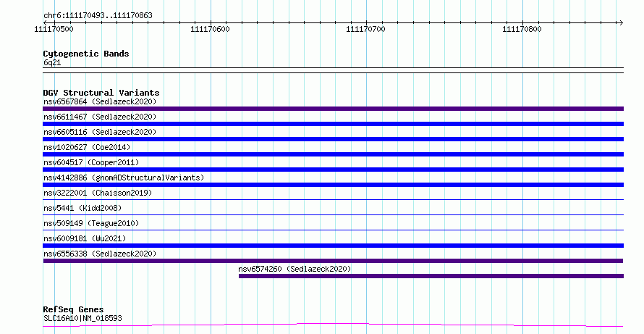
Task: Click the purple bar below the nsv6567864 label
Action: pos(333,109)
